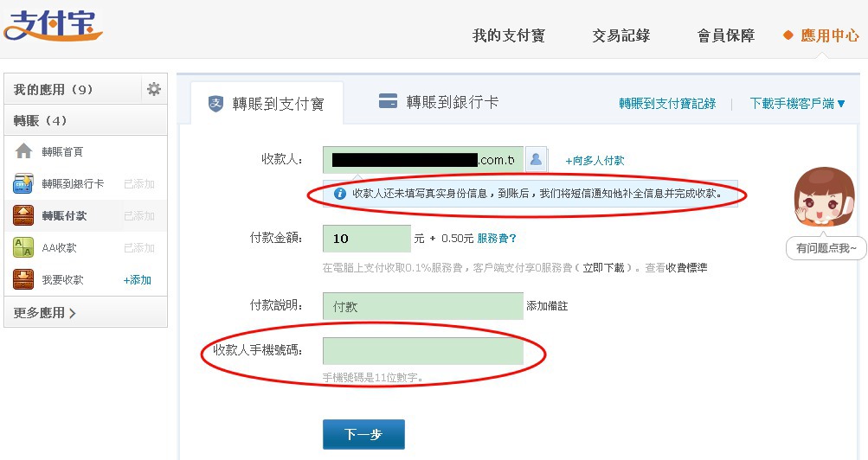Open 應用中心 in top navigation

click(829, 36)
